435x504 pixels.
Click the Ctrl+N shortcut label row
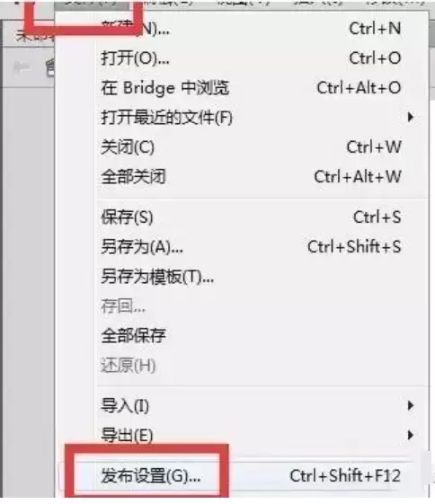coord(375,29)
